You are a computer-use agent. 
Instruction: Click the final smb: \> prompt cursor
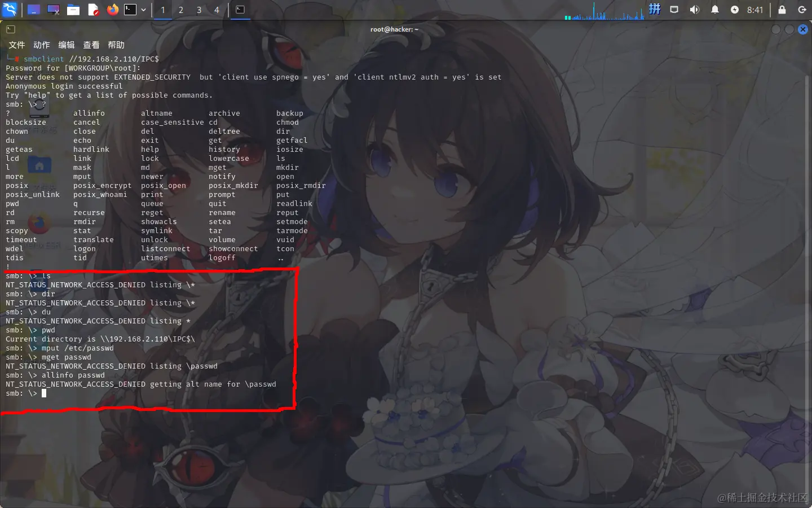tap(44, 393)
